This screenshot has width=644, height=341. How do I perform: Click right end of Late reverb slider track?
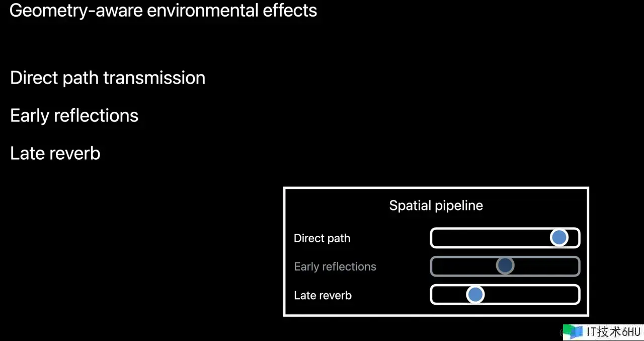click(x=574, y=295)
